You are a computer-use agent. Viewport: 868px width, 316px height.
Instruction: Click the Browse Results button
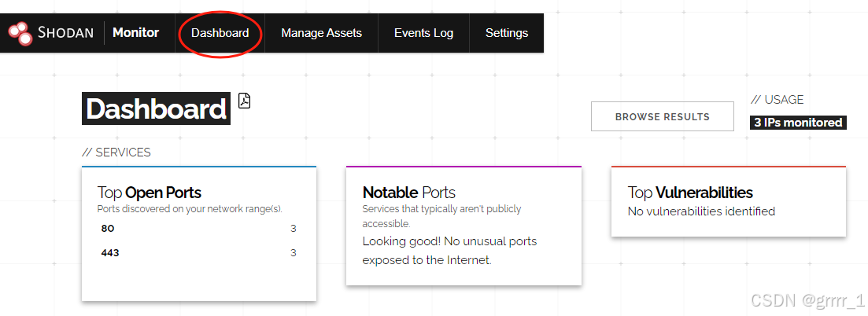tap(662, 116)
